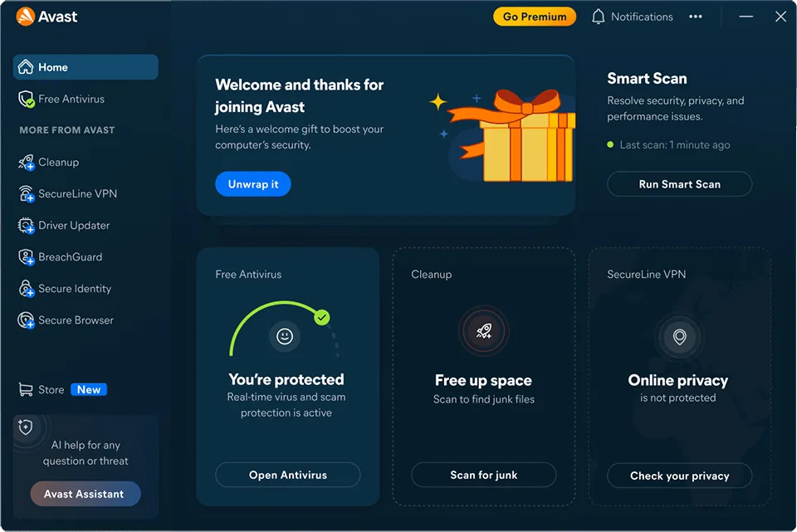Click the green checkmark on protection gauge
797x532 pixels.
[x=322, y=318]
